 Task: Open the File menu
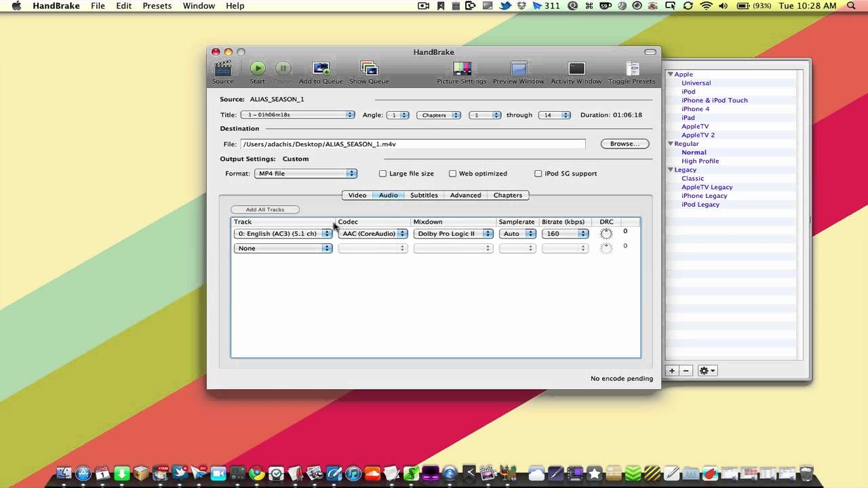tap(98, 6)
